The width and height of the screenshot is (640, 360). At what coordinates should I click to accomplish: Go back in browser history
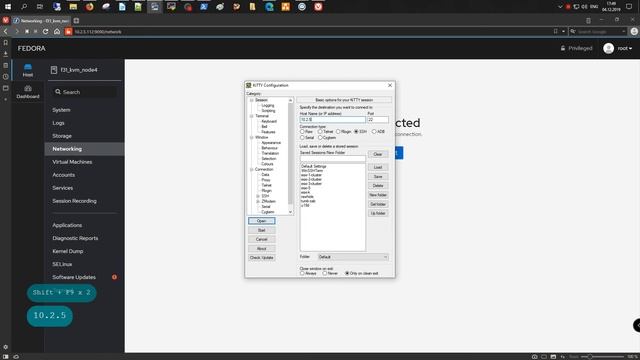coord(6,31)
